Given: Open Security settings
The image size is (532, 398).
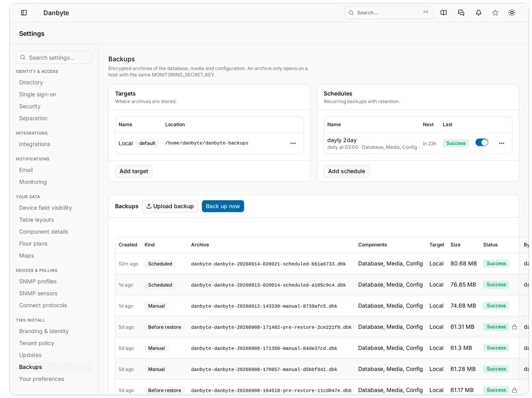Looking at the screenshot, I should pyautogui.click(x=30, y=106).
